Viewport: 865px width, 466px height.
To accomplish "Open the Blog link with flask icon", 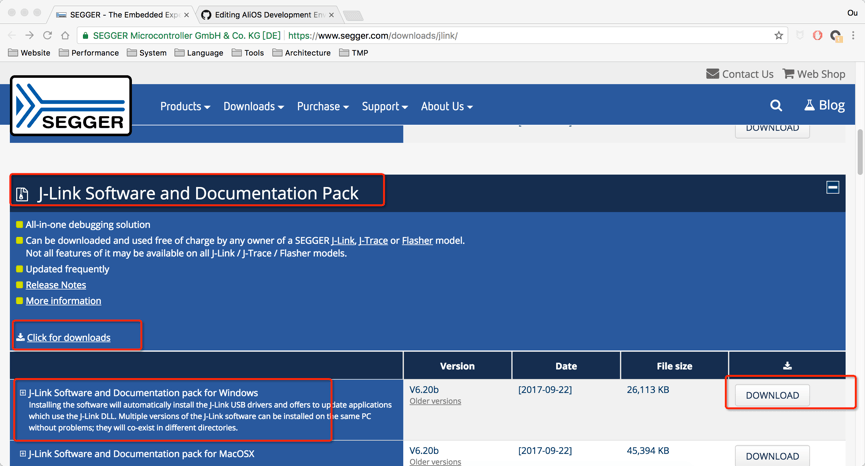I will coord(824,105).
